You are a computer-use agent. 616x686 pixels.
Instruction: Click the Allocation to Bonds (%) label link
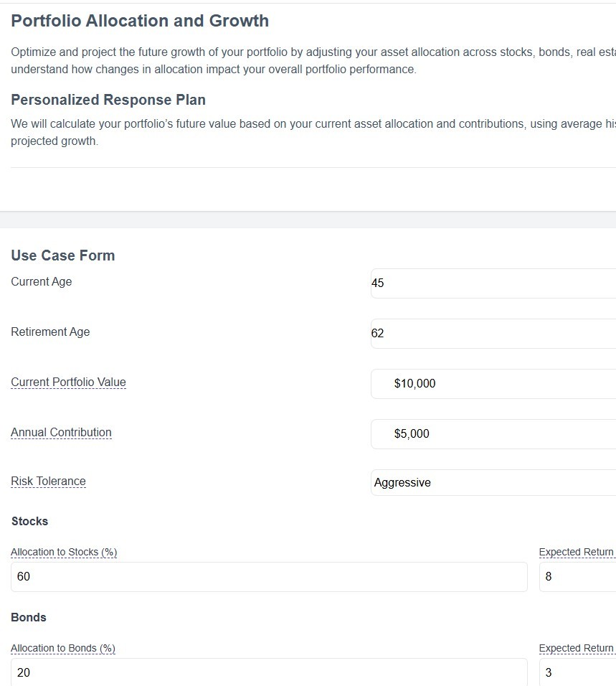pos(62,648)
